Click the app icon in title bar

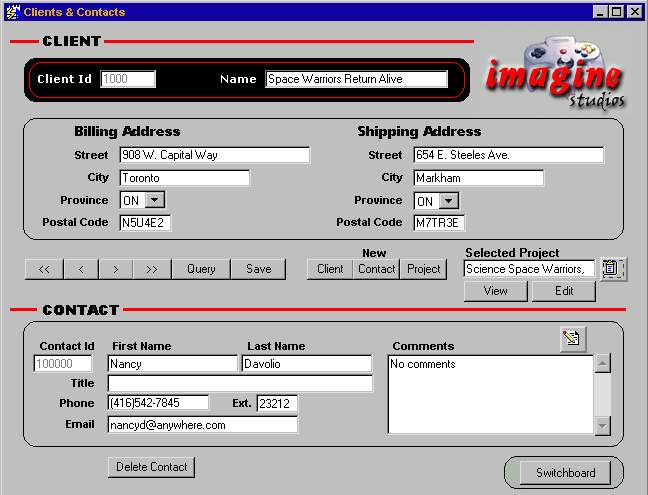point(11,12)
